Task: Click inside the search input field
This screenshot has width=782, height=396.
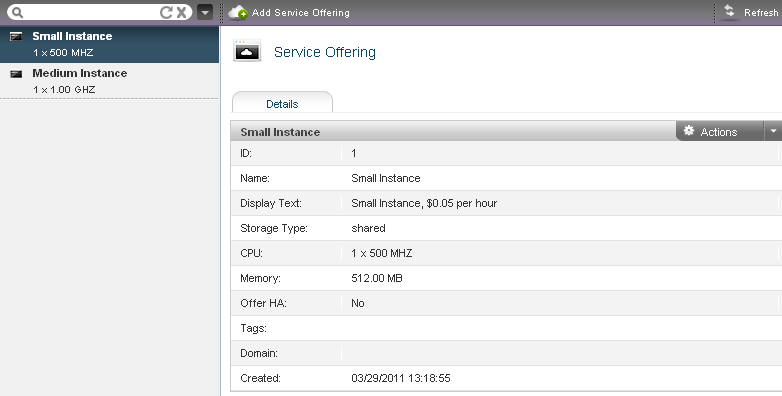Action: [x=91, y=12]
